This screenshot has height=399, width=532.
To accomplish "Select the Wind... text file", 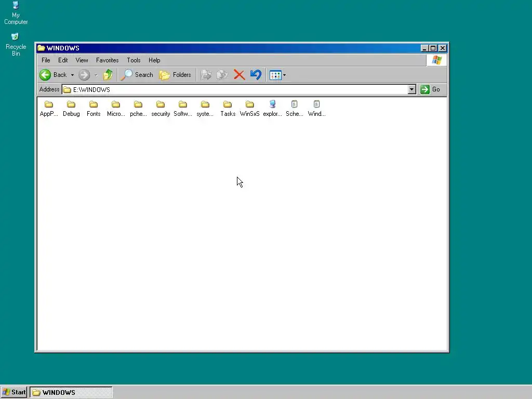I will point(316,109).
